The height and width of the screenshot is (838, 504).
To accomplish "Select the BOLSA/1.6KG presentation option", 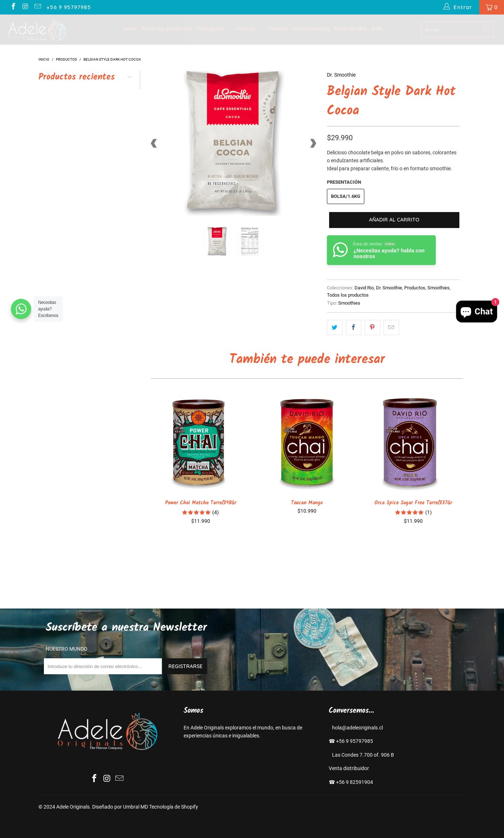I will coord(345,196).
